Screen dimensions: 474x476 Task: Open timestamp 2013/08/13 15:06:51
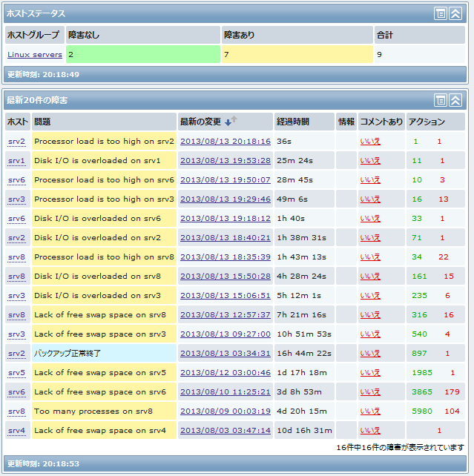pos(226,296)
